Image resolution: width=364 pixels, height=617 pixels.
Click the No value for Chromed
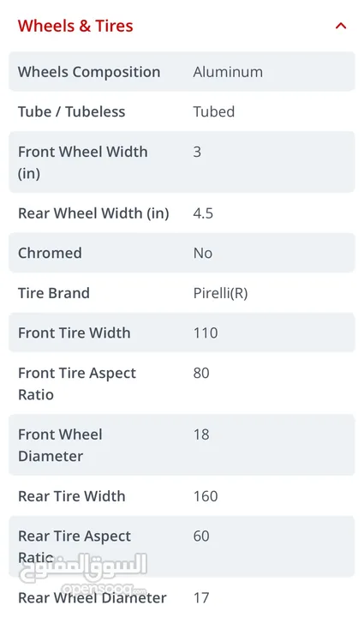tap(202, 253)
